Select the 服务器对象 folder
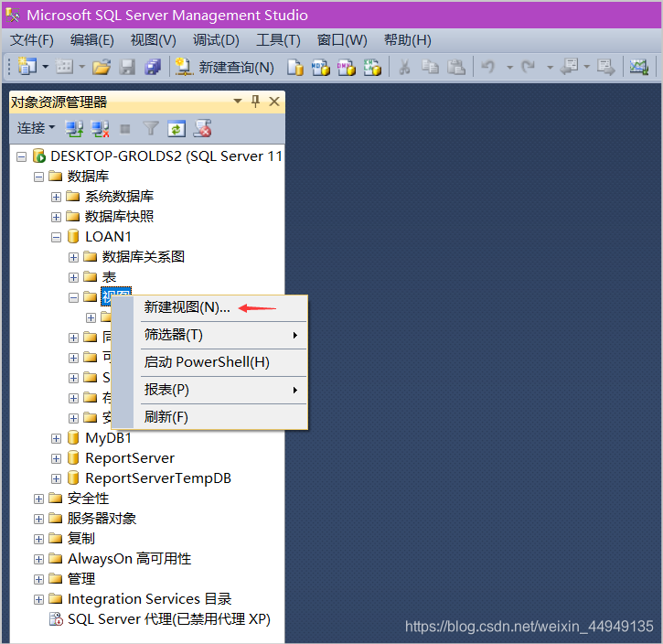Image resolution: width=663 pixels, height=644 pixels. tap(102, 519)
